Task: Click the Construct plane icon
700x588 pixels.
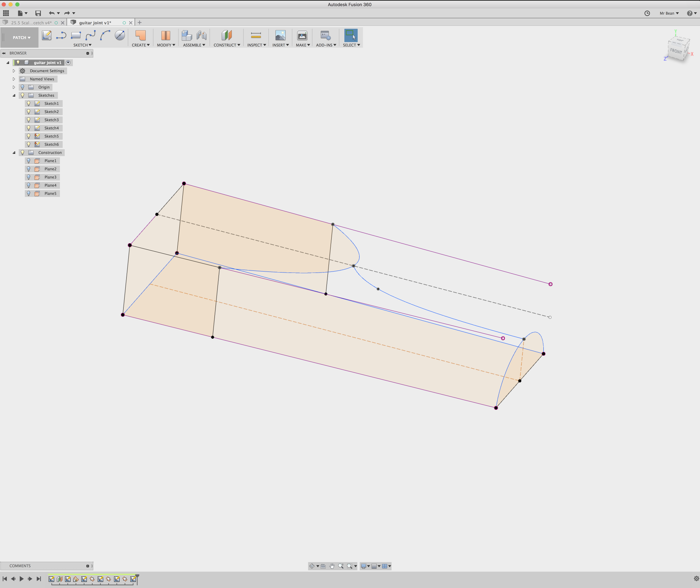Action: (226, 35)
